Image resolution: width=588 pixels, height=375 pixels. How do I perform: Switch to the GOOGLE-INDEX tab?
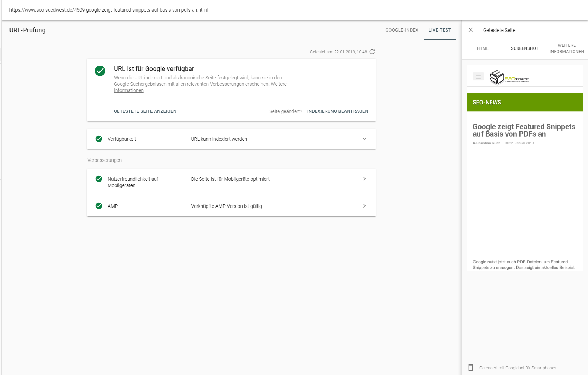pyautogui.click(x=402, y=30)
